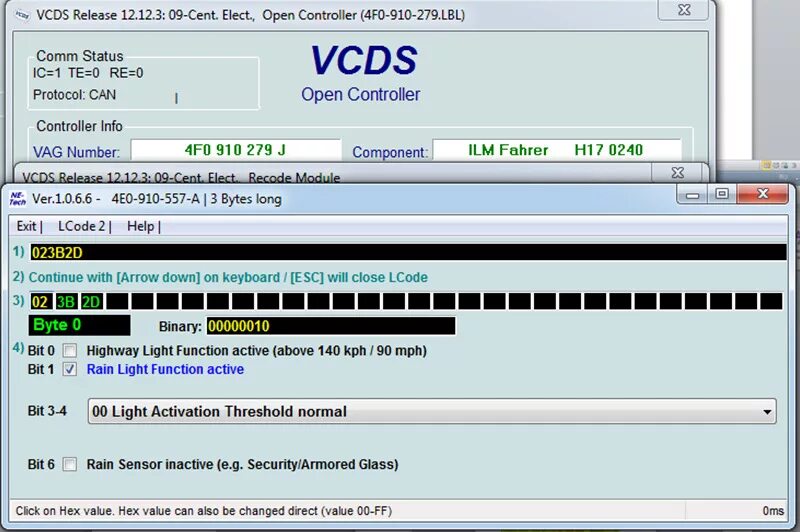The height and width of the screenshot is (532, 800).
Task: Click the IC=1 TE=0 RE=0 status text
Action: click(88, 73)
